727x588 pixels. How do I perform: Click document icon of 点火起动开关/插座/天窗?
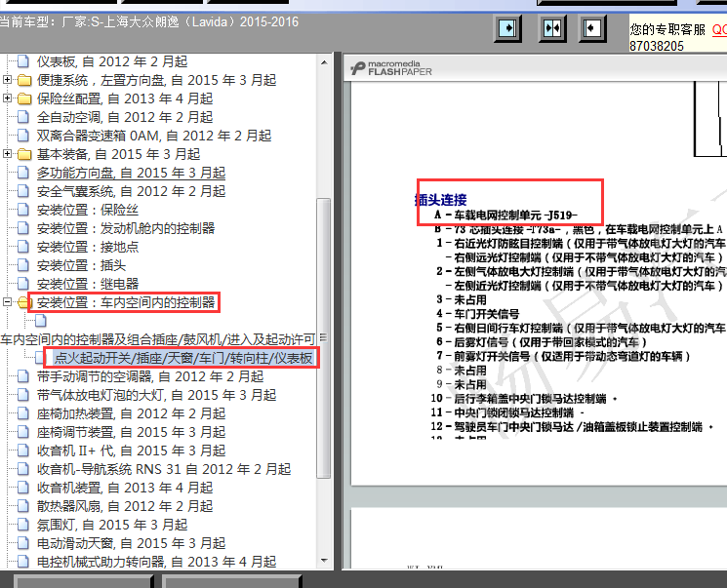[41, 358]
